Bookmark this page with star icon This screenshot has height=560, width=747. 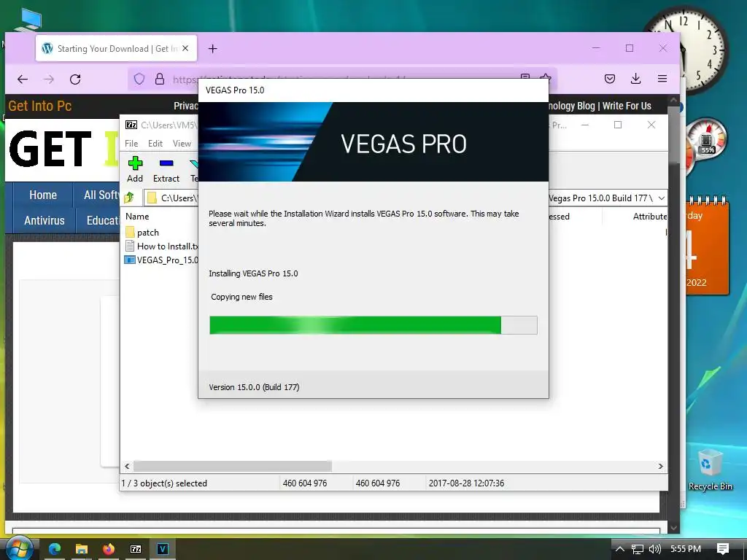tap(546, 78)
